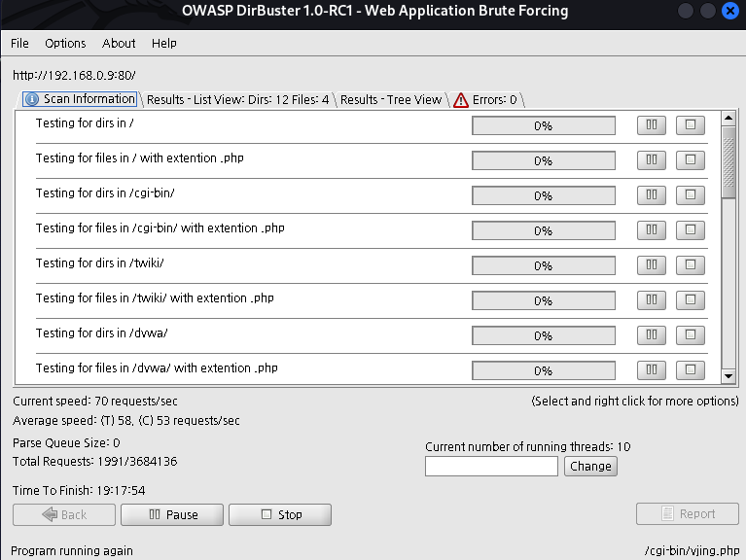
Task: Click progress bar for dirs in /
Action: 544,126
